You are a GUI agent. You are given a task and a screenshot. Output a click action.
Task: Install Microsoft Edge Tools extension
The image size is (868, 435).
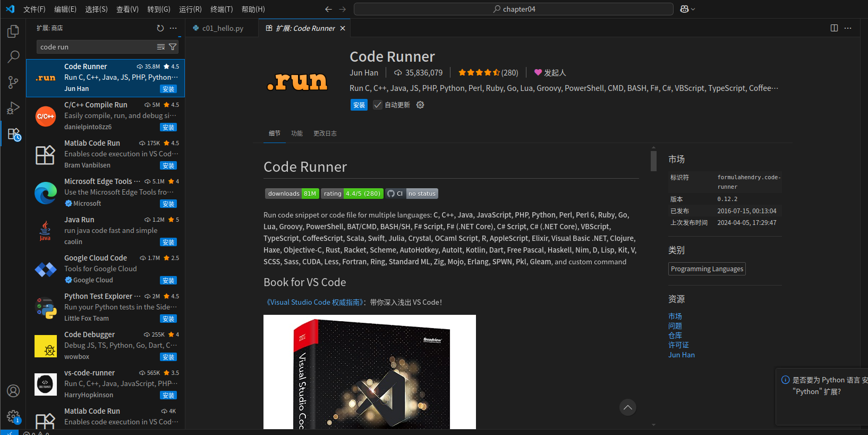click(x=168, y=204)
